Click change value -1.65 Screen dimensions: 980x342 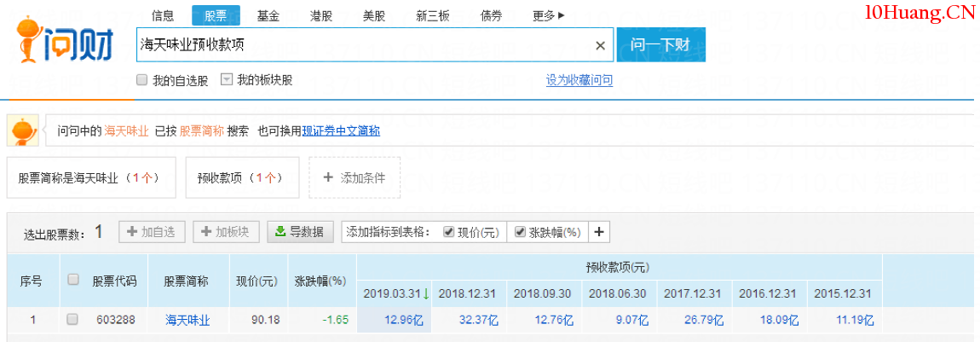(x=336, y=321)
